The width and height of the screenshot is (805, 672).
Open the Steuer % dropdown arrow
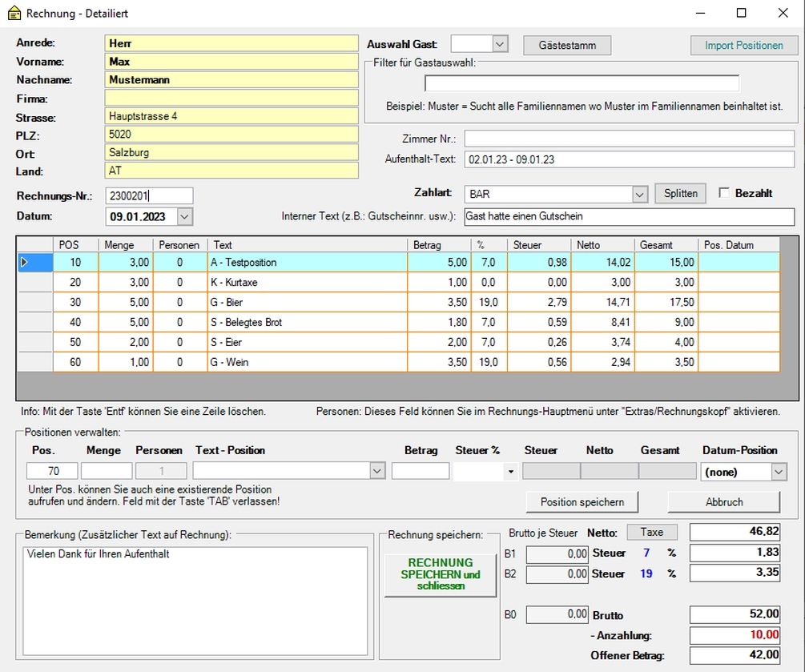[x=510, y=473]
